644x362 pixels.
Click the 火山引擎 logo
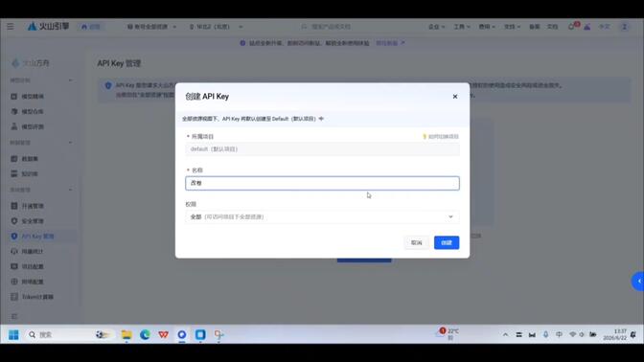pyautogui.click(x=48, y=26)
